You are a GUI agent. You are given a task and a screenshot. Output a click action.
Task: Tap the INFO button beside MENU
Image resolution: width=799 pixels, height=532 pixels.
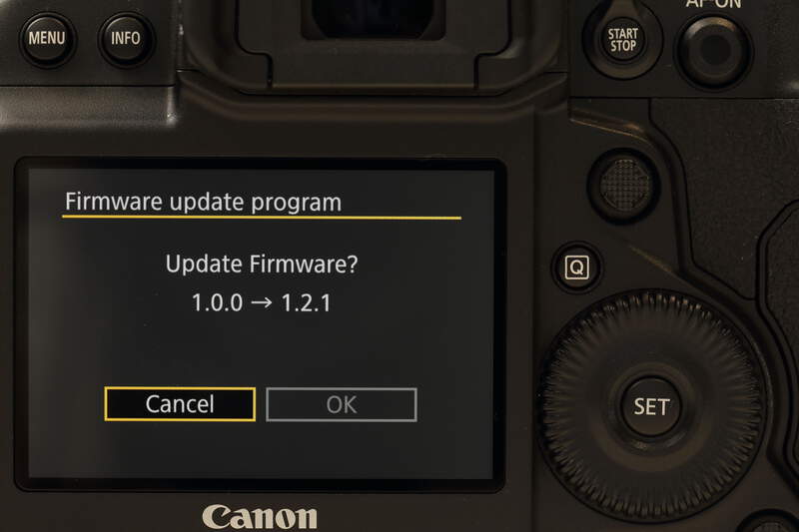[x=126, y=39]
